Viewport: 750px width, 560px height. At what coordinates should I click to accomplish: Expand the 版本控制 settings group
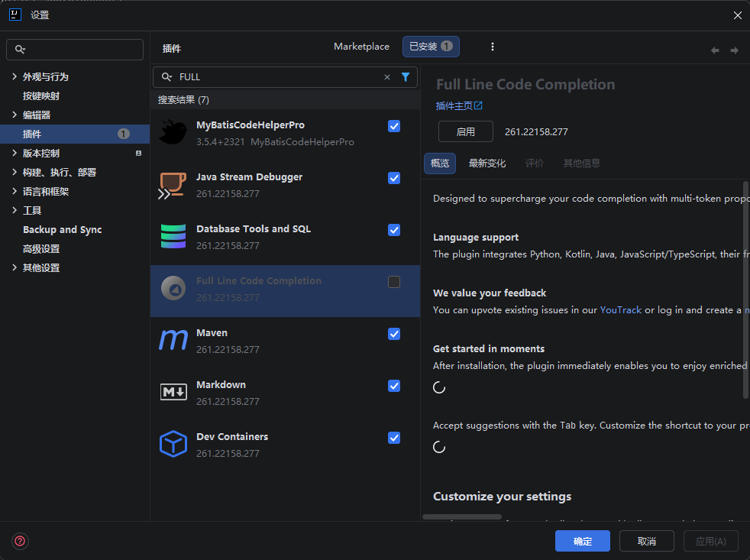tap(15, 153)
